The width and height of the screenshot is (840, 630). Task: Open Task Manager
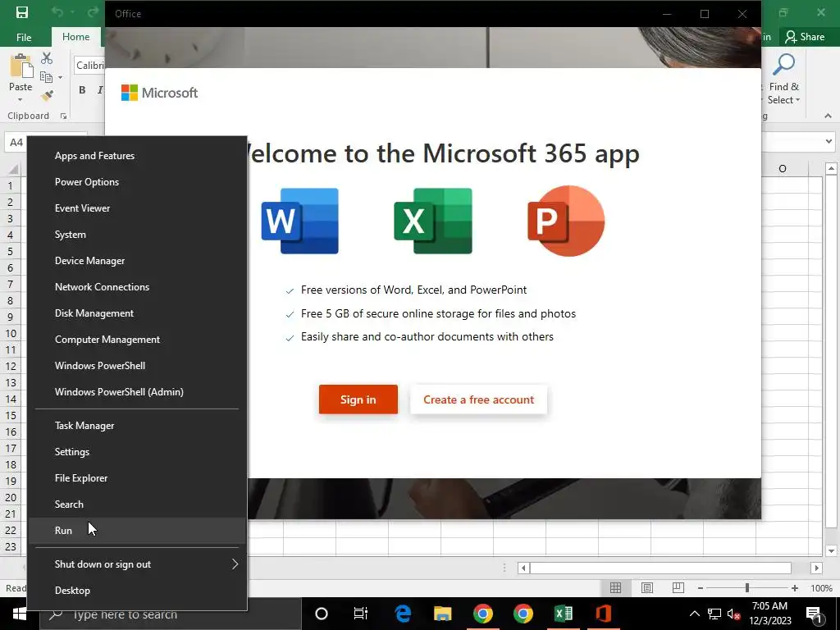(137, 426)
